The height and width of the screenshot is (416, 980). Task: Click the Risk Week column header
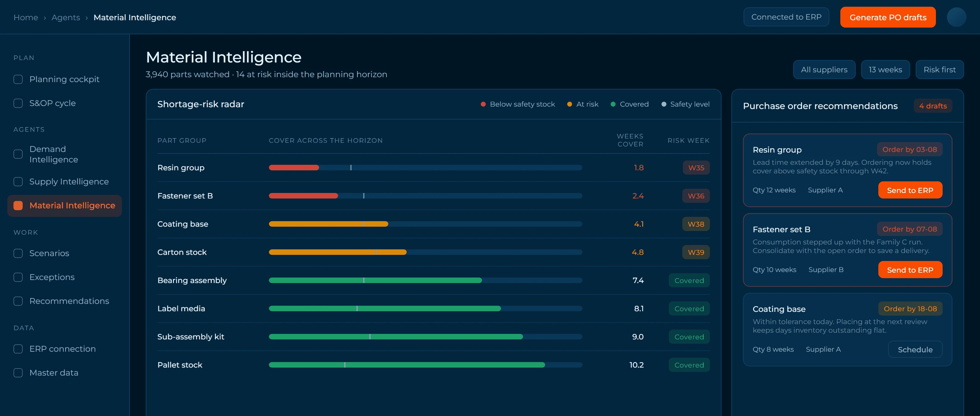pyautogui.click(x=688, y=140)
